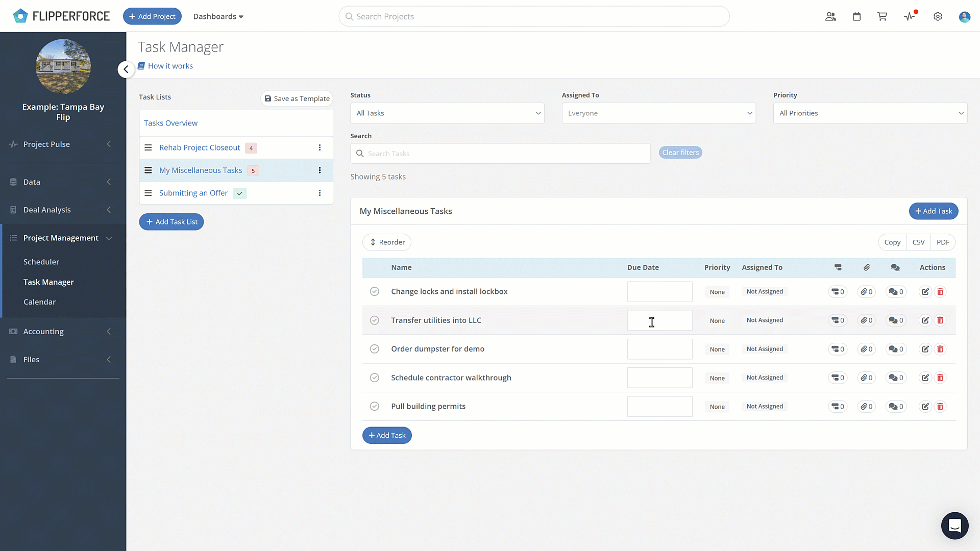Mark Order dumpster for demo complete
Screen dimensions: 980x551
[x=375, y=349]
